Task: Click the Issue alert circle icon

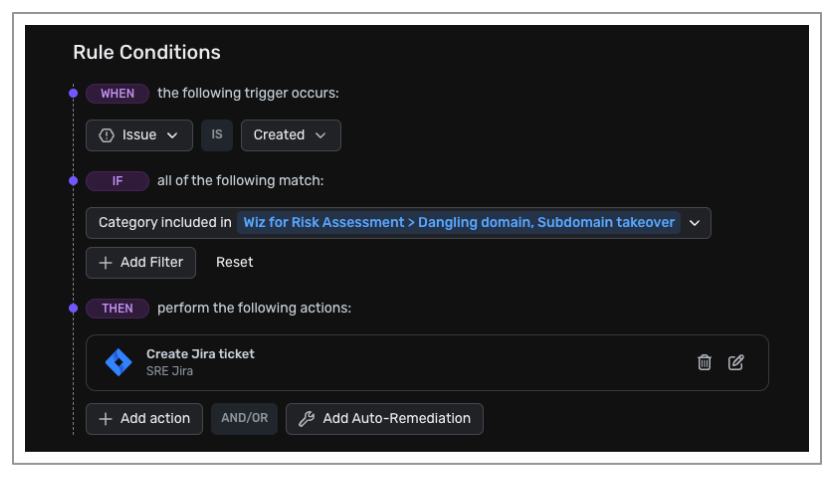Action: pyautogui.click(x=106, y=135)
